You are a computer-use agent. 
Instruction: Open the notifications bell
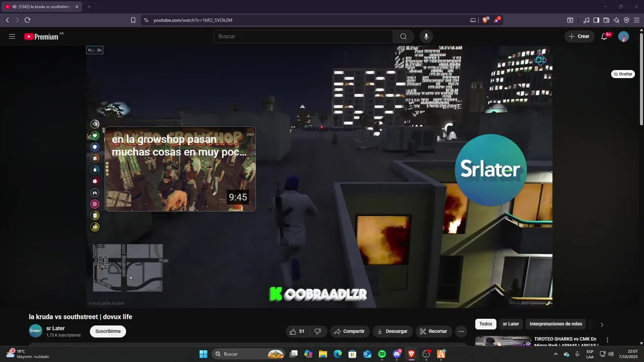[x=604, y=36]
